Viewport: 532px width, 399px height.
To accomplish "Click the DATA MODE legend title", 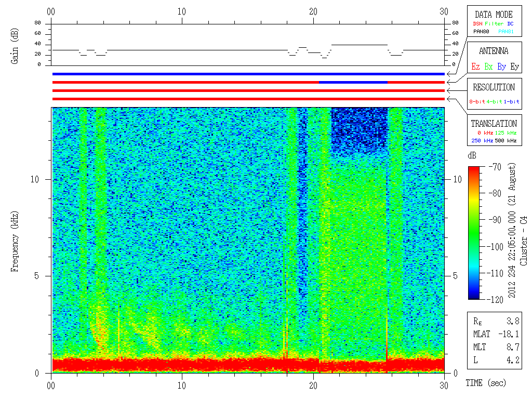I will point(494,15).
